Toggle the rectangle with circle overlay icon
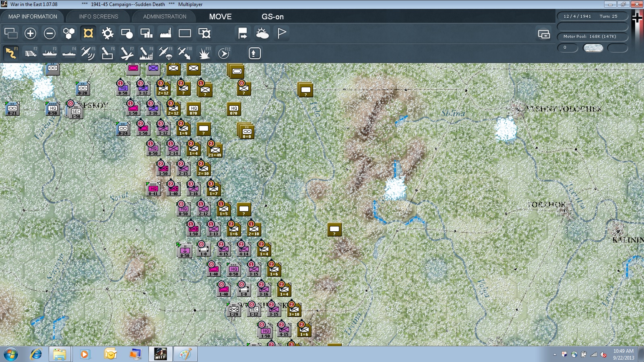This screenshot has height=362, width=644. [127, 33]
